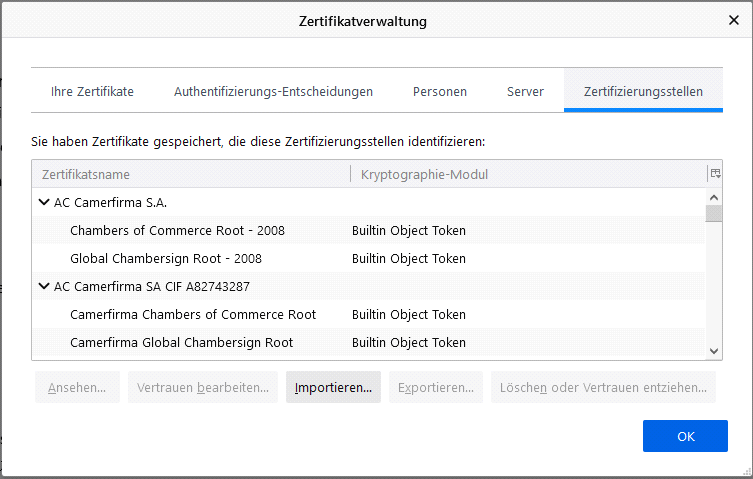Select Camerfirma Chambers of Commerce Root
The width and height of the screenshot is (753, 479).
pyautogui.click(x=193, y=314)
